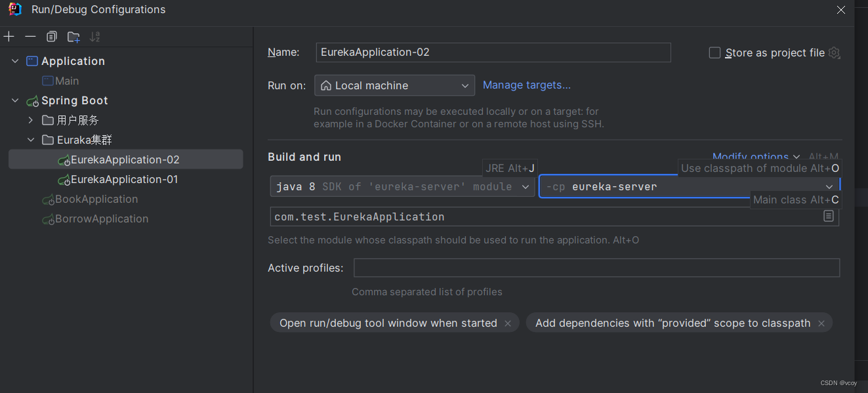Select BorrowApplication configuration
Screen dimensions: 868x393
pos(102,218)
